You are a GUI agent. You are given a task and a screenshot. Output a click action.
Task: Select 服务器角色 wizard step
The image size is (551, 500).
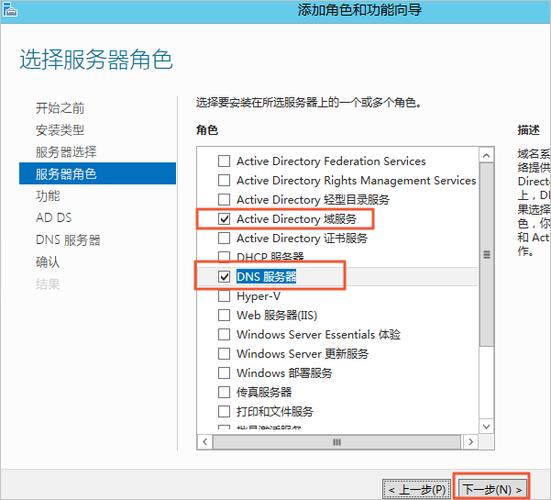[97, 174]
